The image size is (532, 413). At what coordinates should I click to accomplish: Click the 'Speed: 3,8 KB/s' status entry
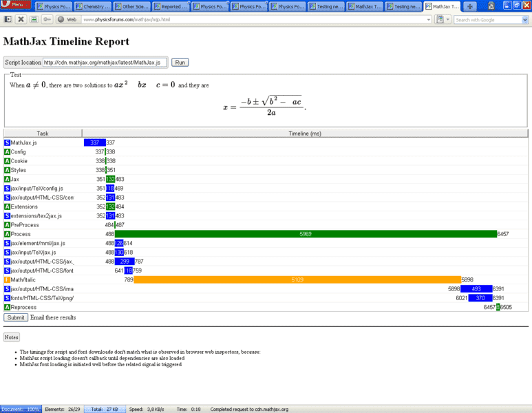pyautogui.click(x=147, y=410)
